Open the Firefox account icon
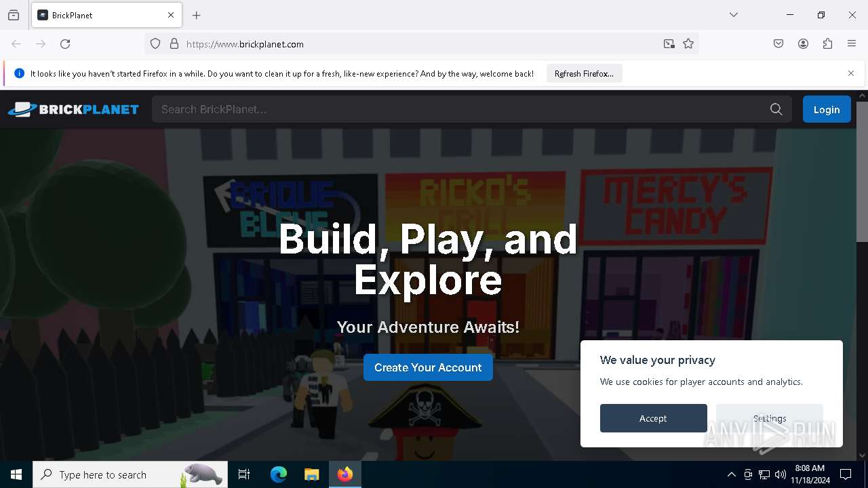 tap(803, 44)
